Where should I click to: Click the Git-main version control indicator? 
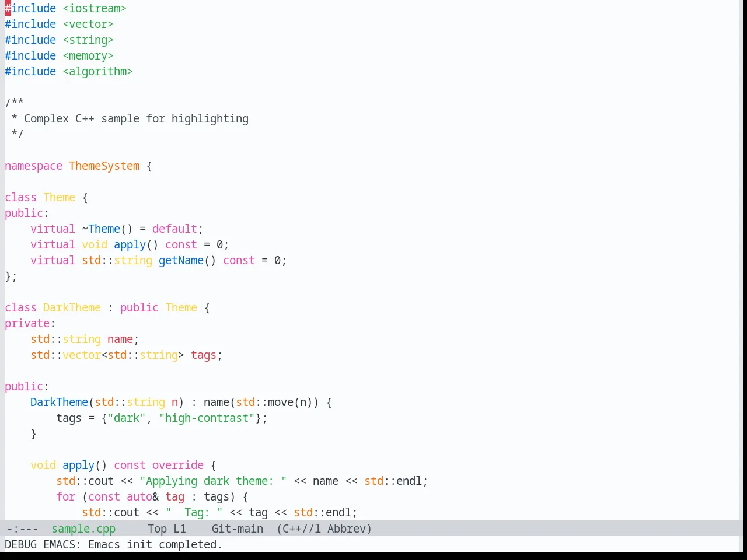237,528
